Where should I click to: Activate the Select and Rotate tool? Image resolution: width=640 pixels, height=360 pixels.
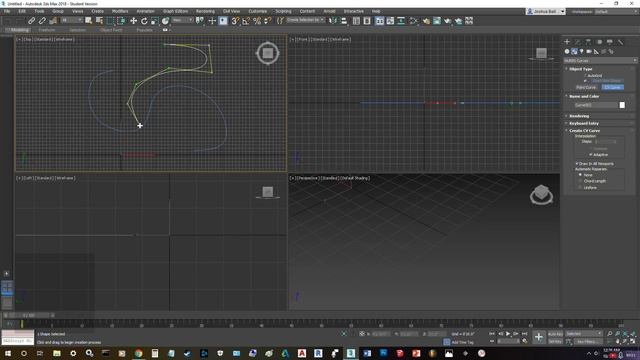point(144,20)
